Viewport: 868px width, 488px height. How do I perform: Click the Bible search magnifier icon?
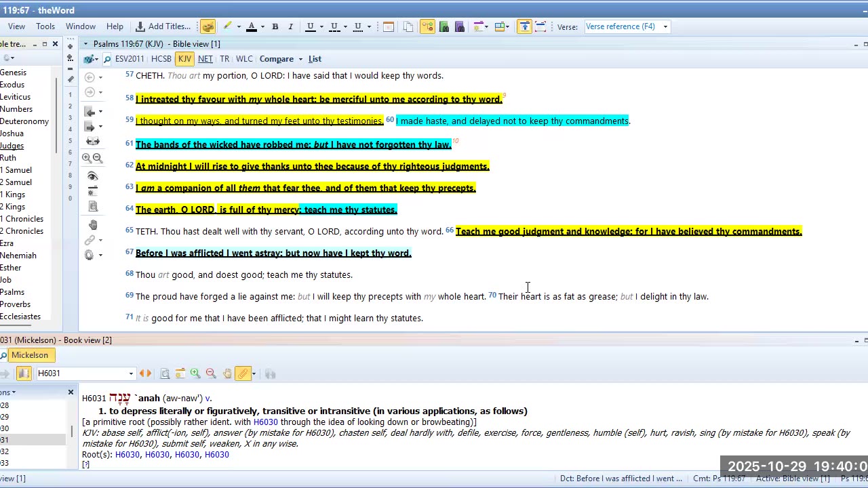(x=107, y=59)
